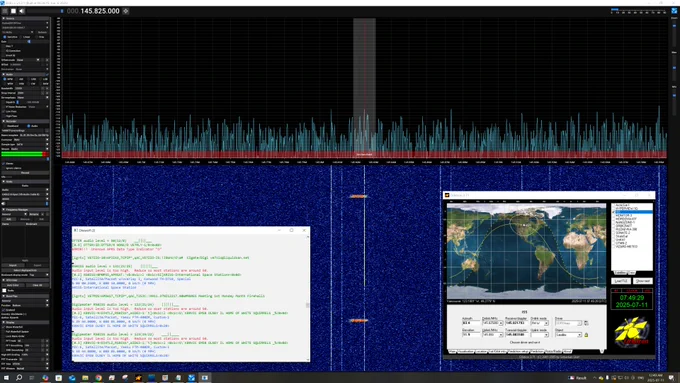This screenshot has width=680, height=383.
Task: Click the Orbitron satellite logo
Action: [x=632, y=333]
